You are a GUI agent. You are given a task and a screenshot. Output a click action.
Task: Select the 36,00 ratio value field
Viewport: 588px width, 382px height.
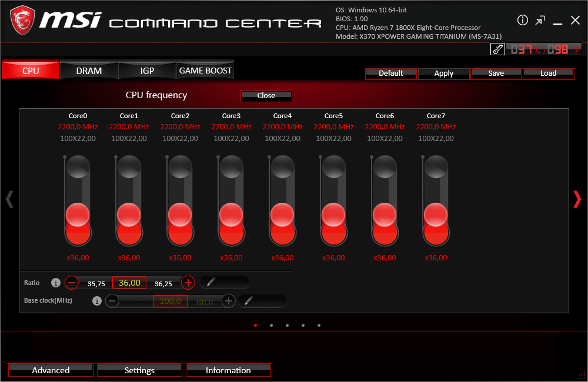coord(129,282)
